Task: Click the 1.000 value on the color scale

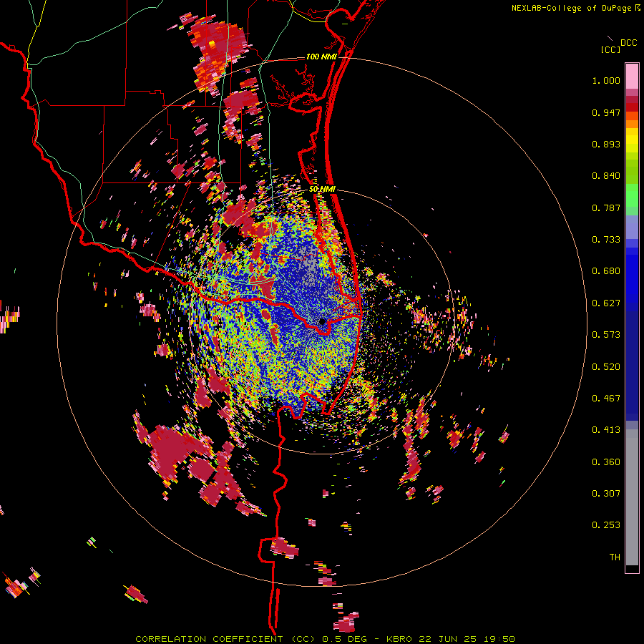Action: coord(606,80)
